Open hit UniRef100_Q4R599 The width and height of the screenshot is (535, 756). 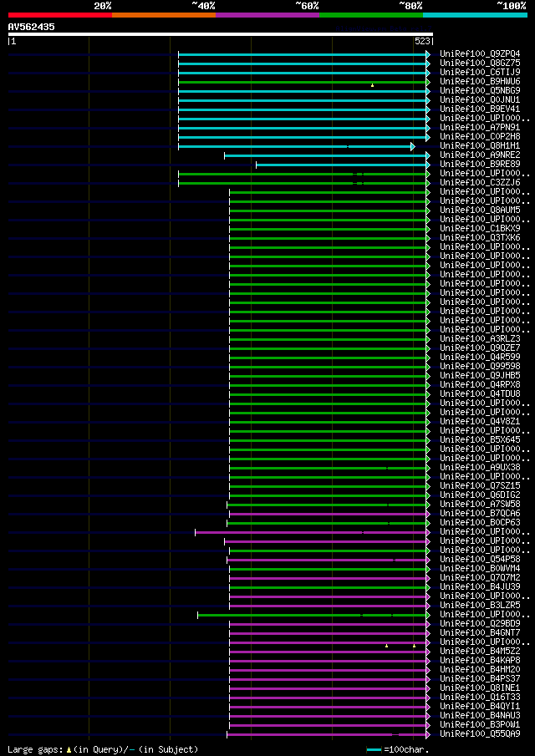click(x=480, y=358)
